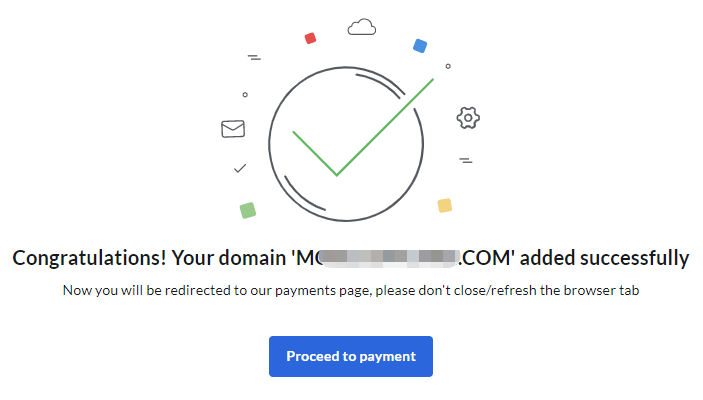Click the settings gear icon
This screenshot has height=400, width=703.
point(468,118)
